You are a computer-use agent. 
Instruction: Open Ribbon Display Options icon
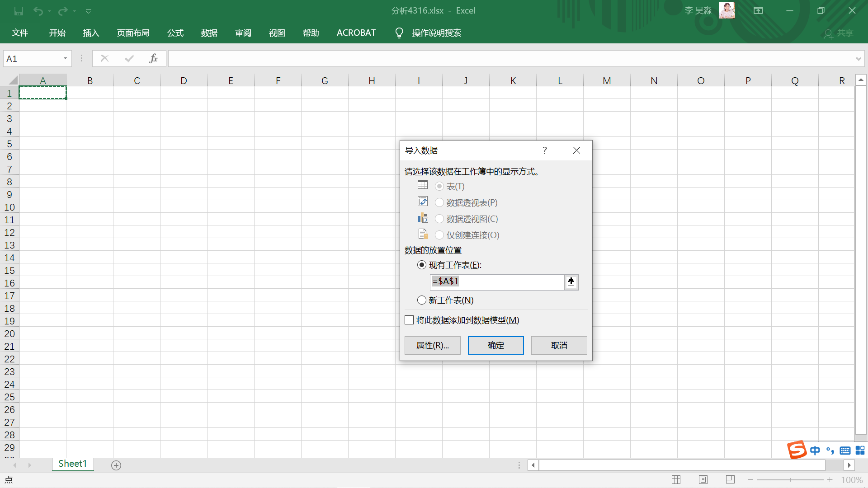tap(758, 11)
